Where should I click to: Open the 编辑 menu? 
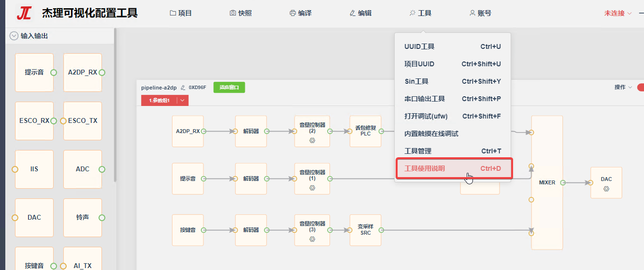360,14
